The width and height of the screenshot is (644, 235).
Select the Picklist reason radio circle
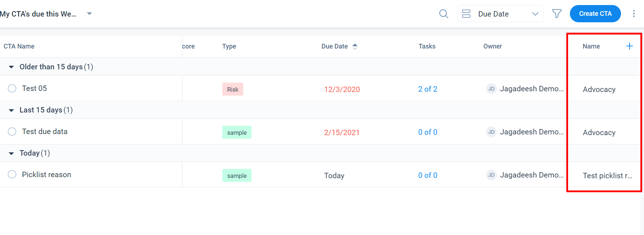(12, 174)
